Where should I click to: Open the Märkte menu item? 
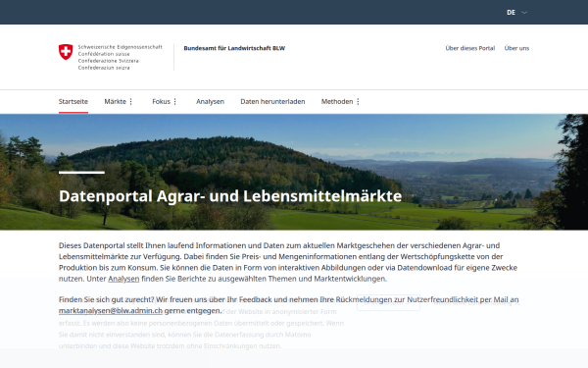point(115,101)
